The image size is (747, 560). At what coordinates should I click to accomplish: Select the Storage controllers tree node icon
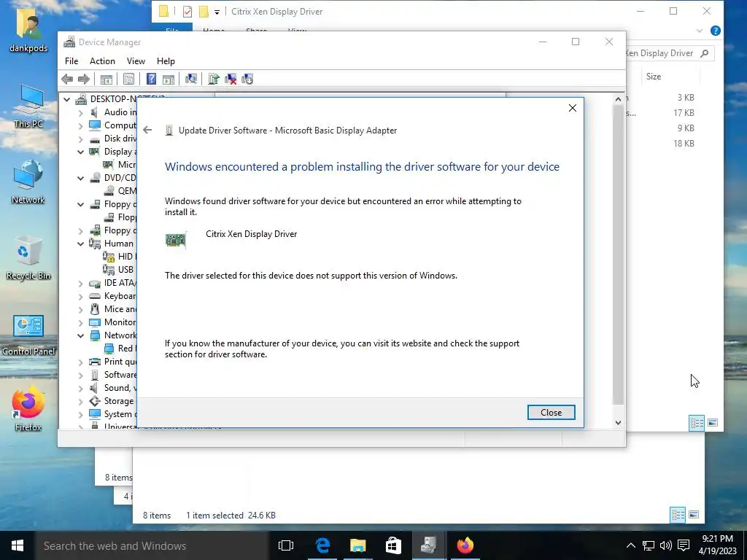tap(95, 401)
